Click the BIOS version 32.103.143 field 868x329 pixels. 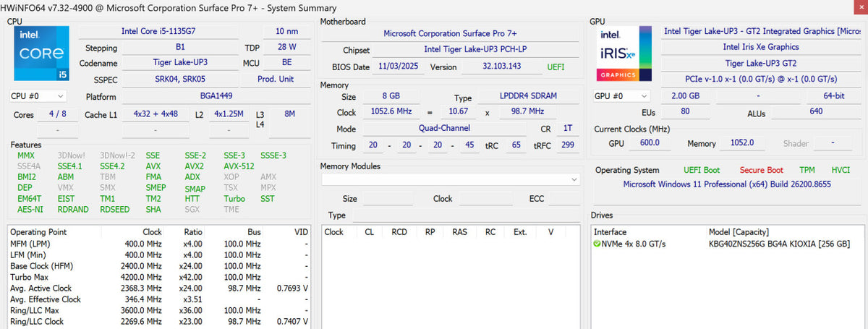point(502,67)
